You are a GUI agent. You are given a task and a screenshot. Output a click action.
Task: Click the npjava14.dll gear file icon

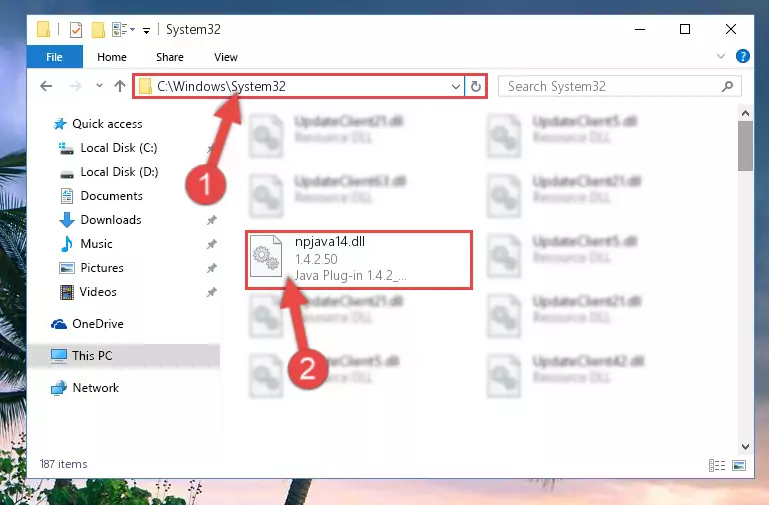[x=266, y=256]
